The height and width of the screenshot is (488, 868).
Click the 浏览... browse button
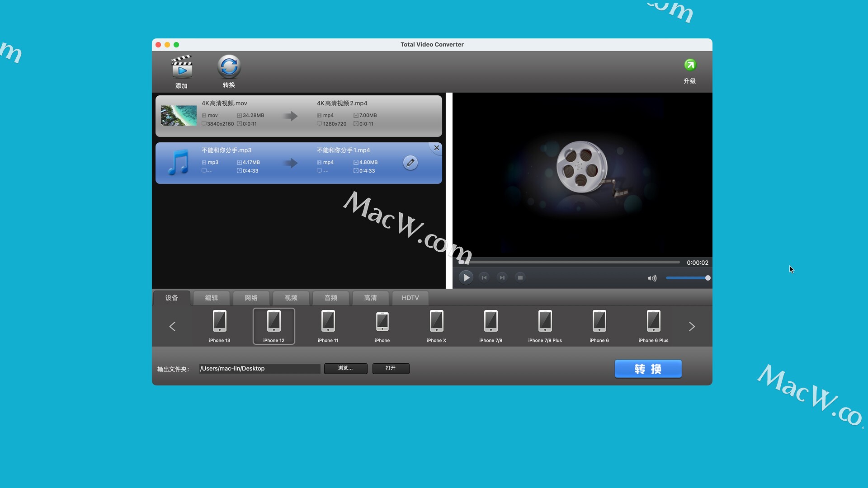point(345,368)
